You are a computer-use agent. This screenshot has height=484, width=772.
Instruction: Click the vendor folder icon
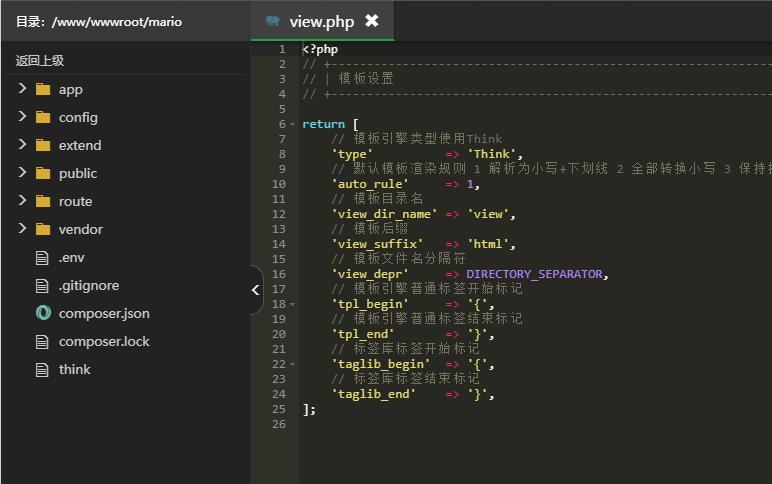coord(43,229)
